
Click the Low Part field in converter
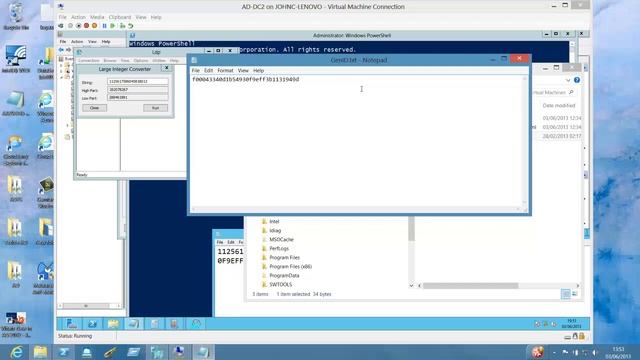click(138, 98)
